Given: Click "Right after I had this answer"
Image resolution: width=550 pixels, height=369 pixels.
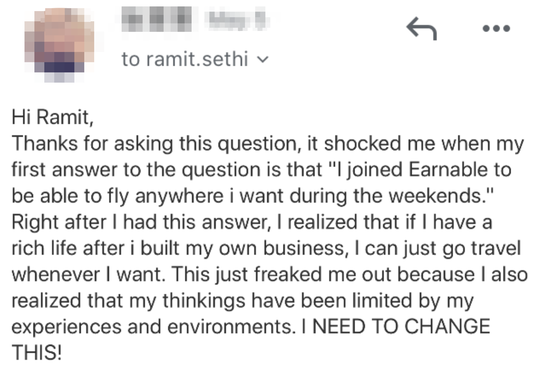Looking at the screenshot, I should (x=141, y=222).
